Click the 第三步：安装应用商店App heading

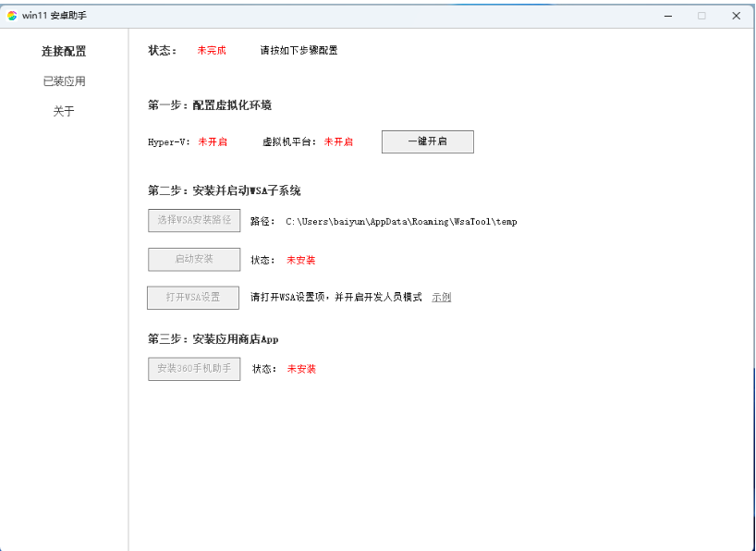[213, 339]
